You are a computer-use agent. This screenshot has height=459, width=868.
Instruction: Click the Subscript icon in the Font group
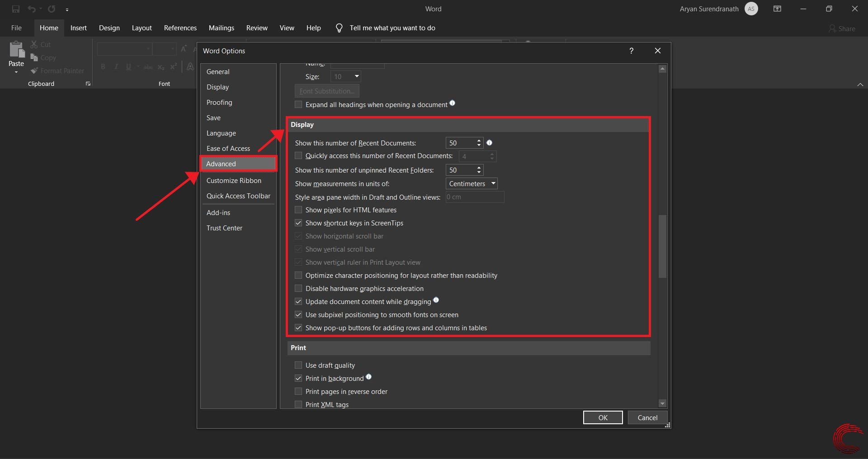(161, 66)
